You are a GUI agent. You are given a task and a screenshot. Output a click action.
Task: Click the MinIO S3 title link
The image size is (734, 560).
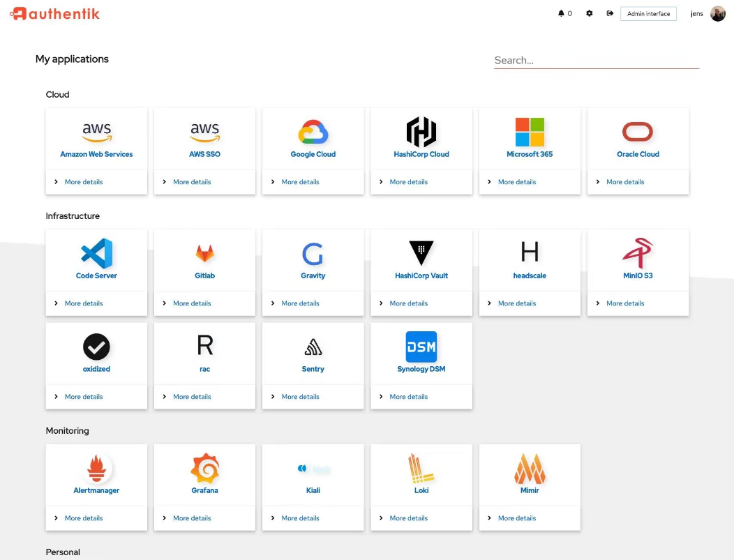pyautogui.click(x=638, y=275)
